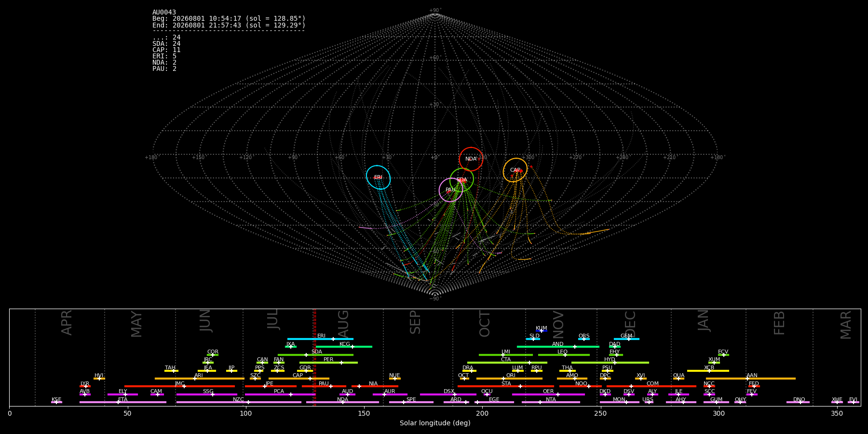This screenshot has width=868, height=434.
Task: Select the QUA shower marker
Action: [678, 379]
